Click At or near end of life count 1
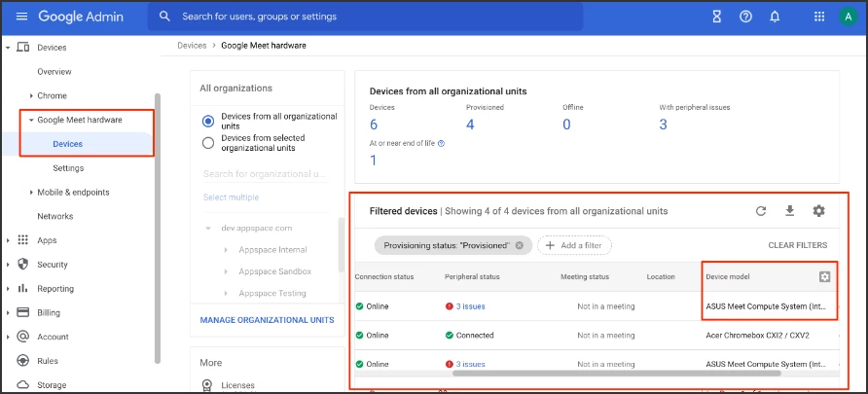The width and height of the screenshot is (868, 394). pyautogui.click(x=373, y=161)
